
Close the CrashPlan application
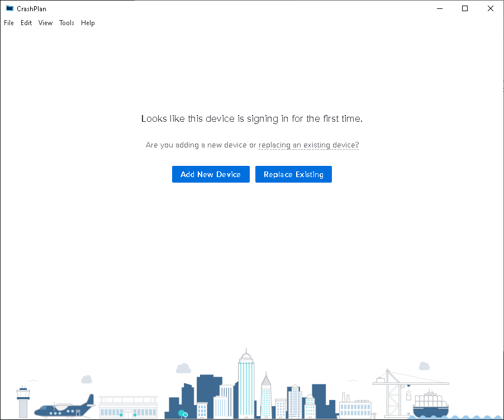coord(490,8)
